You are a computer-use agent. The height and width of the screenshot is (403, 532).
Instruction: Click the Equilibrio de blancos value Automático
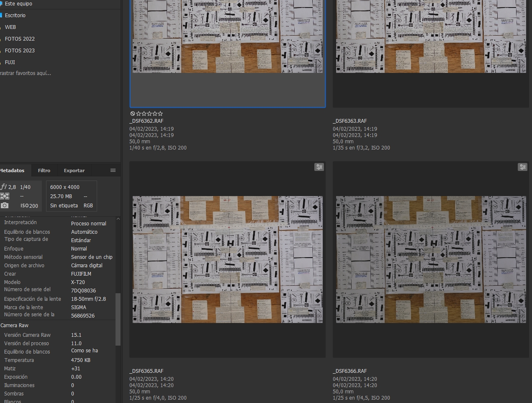point(84,232)
